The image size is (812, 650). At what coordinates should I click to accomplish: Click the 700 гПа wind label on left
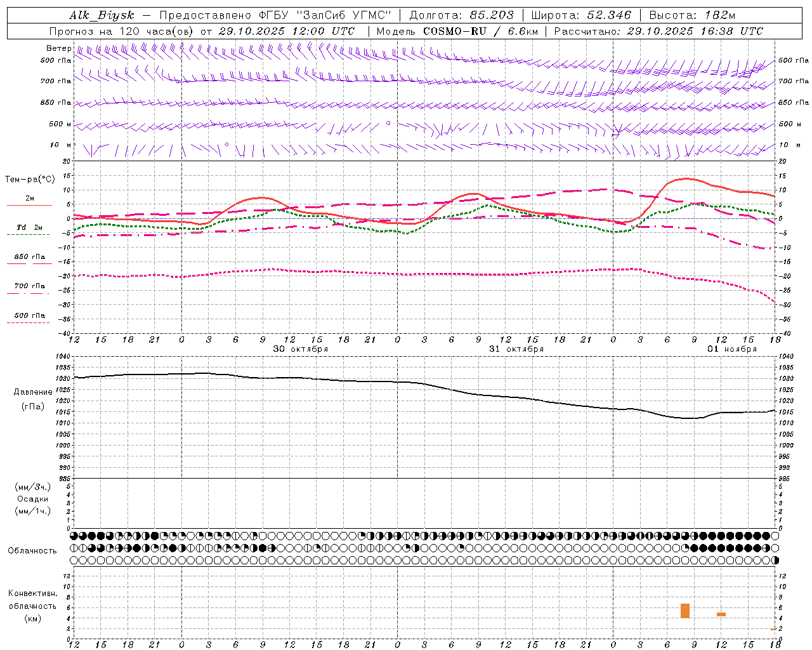click(56, 81)
